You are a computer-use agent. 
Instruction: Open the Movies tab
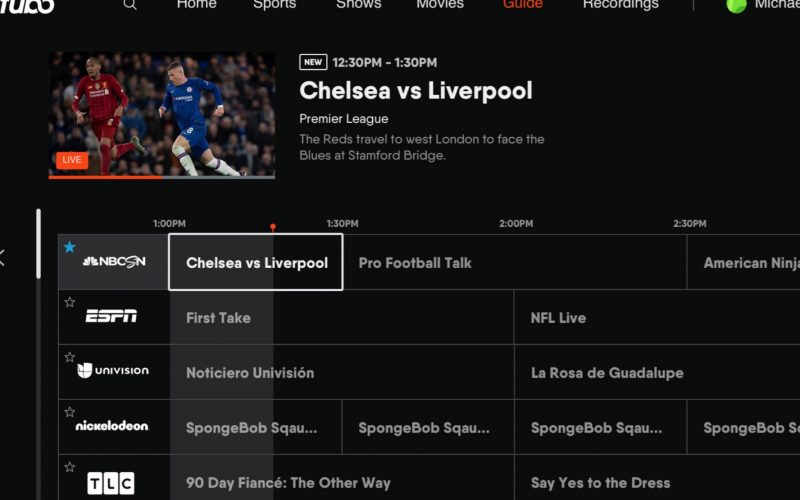point(440,4)
